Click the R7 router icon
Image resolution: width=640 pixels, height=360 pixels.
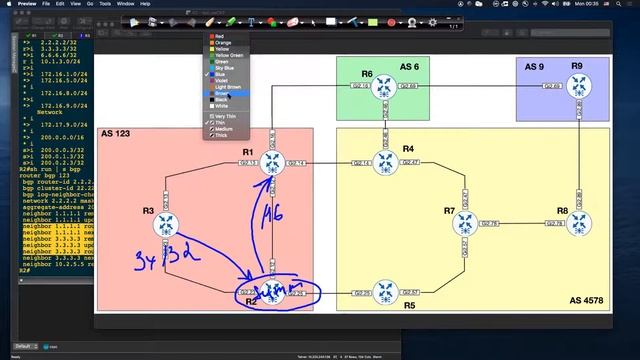pyautogui.click(x=465, y=224)
